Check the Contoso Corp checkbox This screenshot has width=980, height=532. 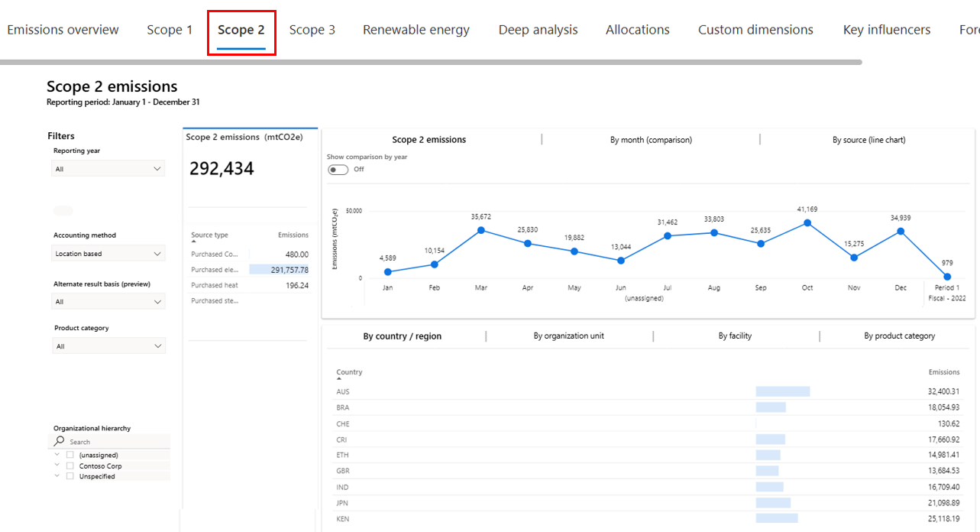(x=70, y=465)
